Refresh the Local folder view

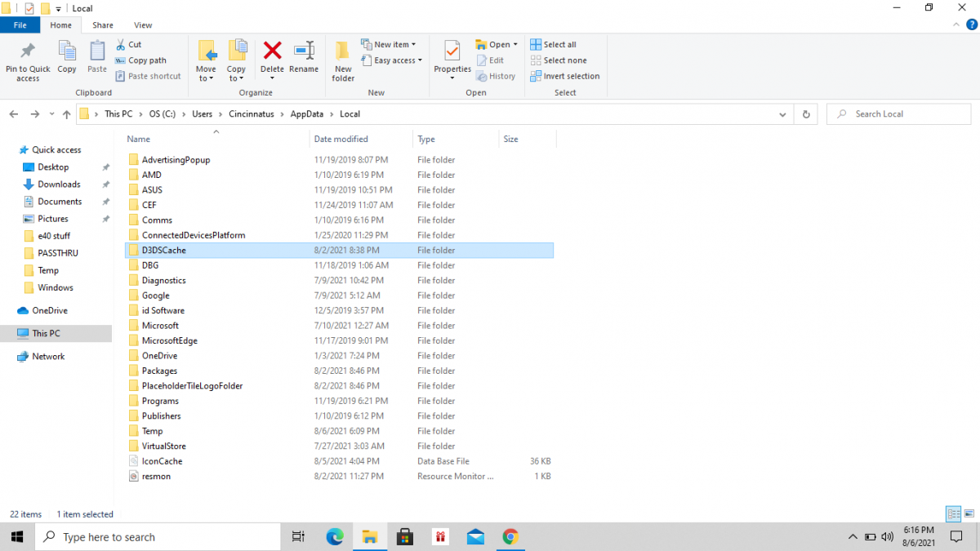pyautogui.click(x=806, y=114)
